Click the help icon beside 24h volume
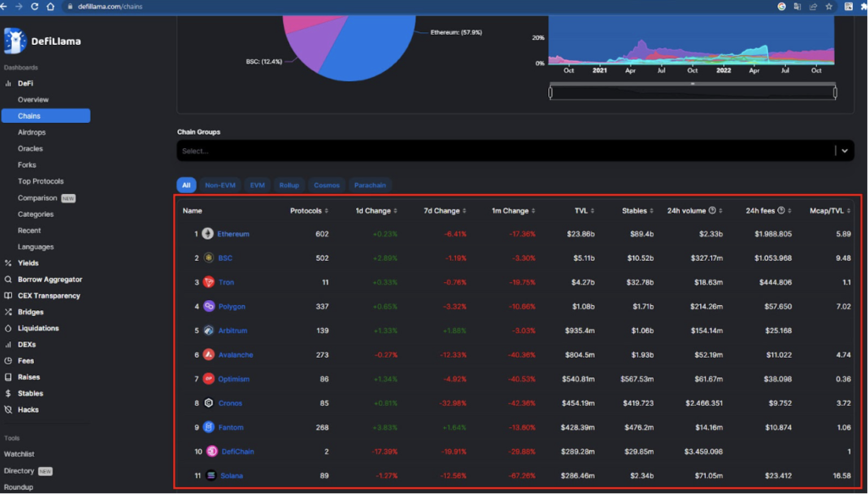Image resolution: width=868 pixels, height=494 pixels. tap(712, 210)
